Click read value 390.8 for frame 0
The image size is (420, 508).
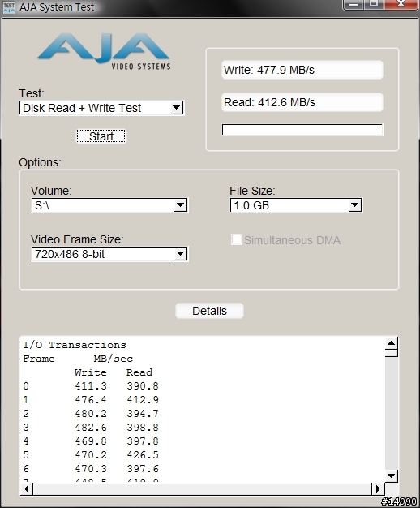click(x=143, y=386)
